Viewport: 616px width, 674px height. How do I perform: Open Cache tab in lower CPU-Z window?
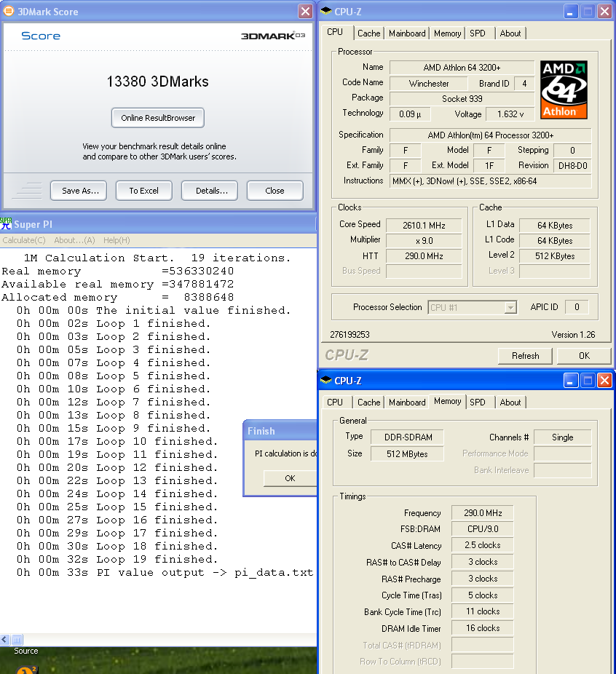coord(369,403)
